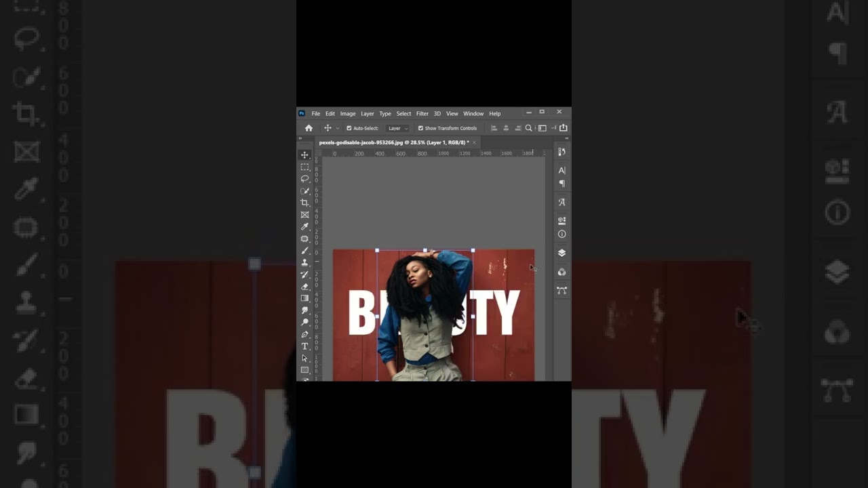Image resolution: width=868 pixels, height=488 pixels.
Task: Open the workspace switcher icon
Action: pos(543,128)
